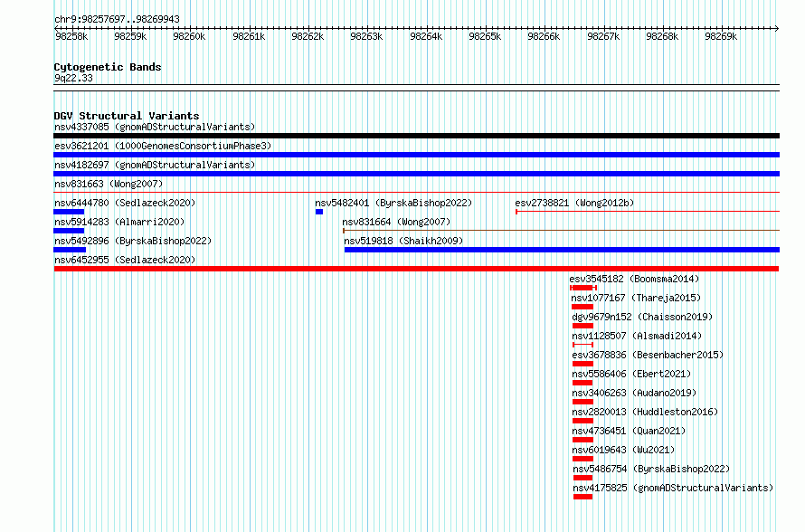
Task: Open the nsv5492896 ByrskaBishop2022 label
Action: tap(133, 241)
